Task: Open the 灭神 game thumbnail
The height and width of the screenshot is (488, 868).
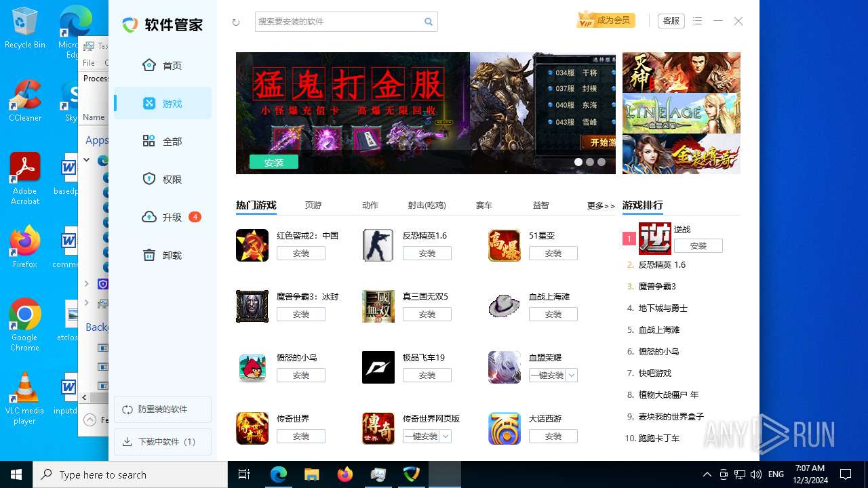Action: pos(682,73)
